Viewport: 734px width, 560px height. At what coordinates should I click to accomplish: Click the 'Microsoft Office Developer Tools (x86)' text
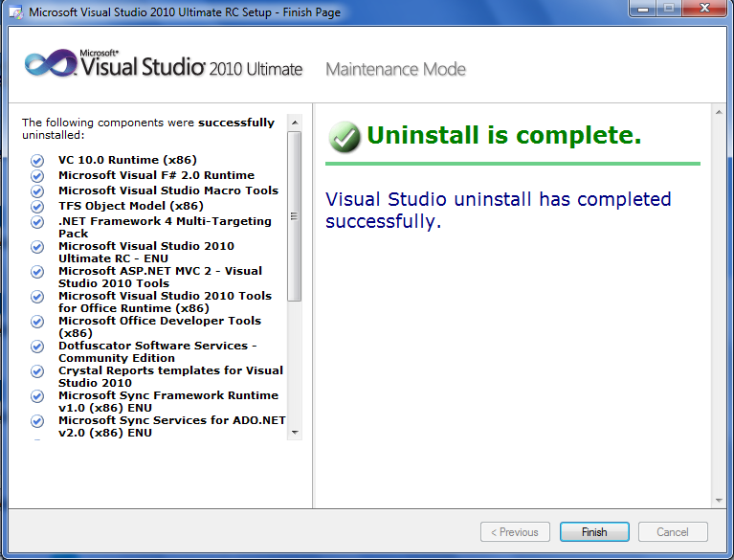click(x=160, y=326)
